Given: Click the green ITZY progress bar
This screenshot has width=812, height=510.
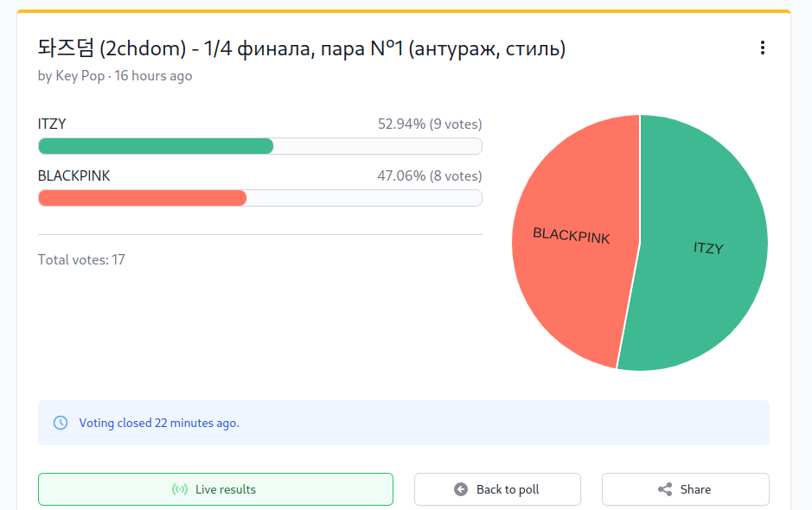Looking at the screenshot, I should click(x=156, y=146).
